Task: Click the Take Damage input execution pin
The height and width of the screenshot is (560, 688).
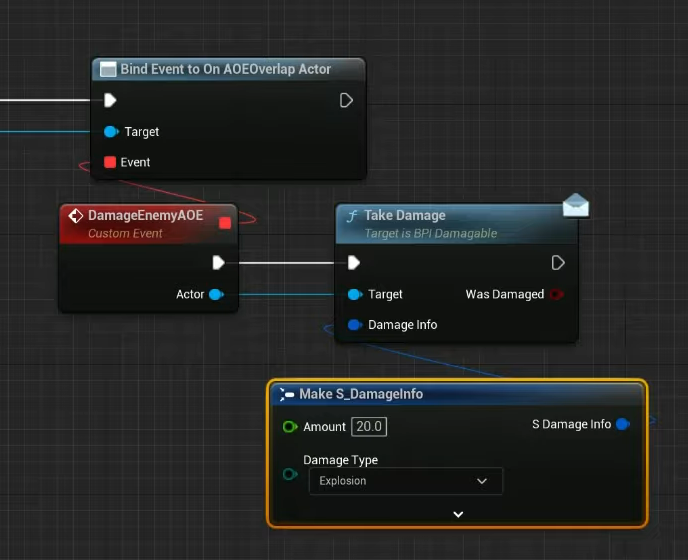Action: 353,263
